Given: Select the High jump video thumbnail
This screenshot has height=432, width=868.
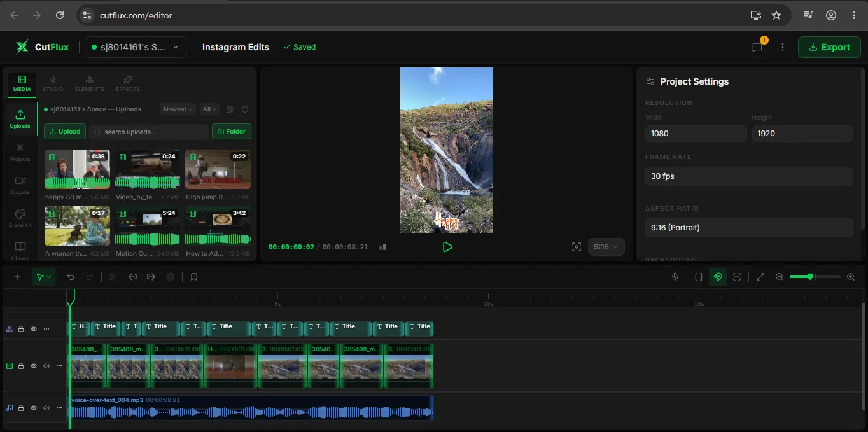Looking at the screenshot, I should 218,169.
